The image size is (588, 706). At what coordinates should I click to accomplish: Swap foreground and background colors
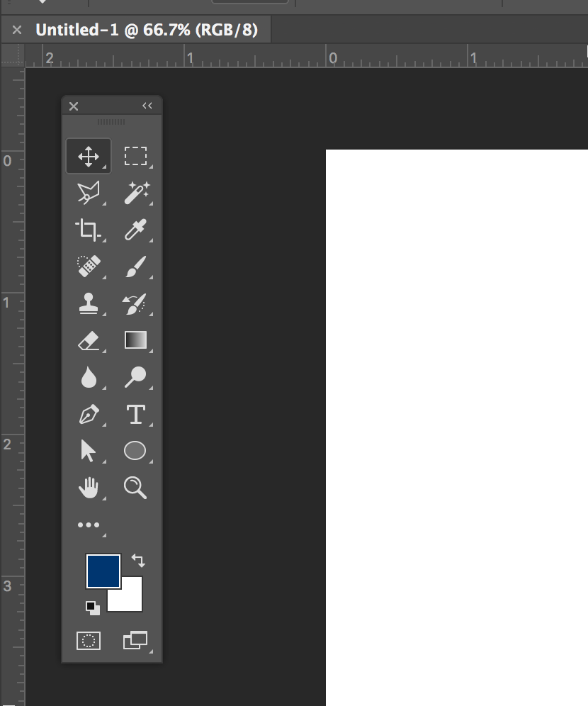pyautogui.click(x=138, y=561)
